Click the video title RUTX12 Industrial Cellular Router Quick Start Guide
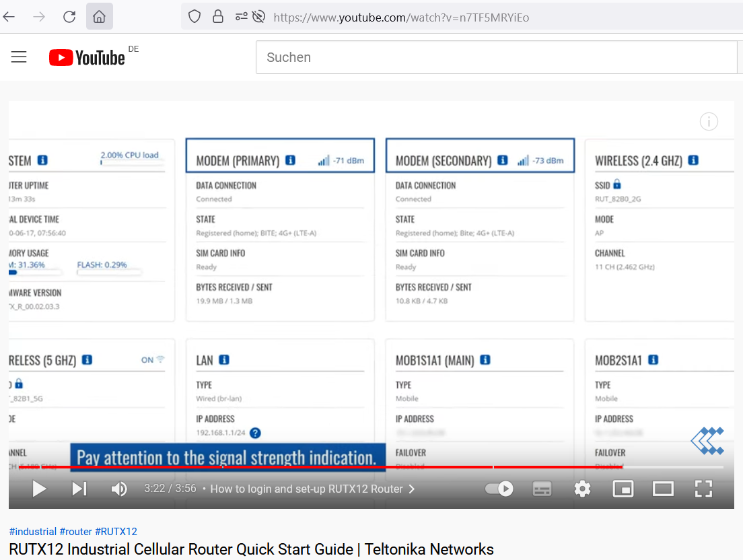This screenshot has width=743, height=560. click(251, 549)
